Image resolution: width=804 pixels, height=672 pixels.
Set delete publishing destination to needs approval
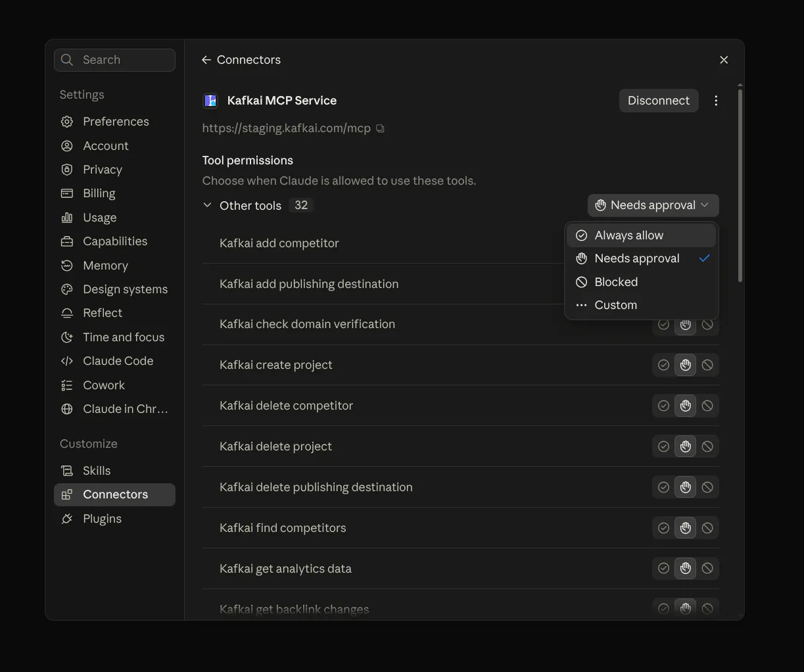(686, 487)
